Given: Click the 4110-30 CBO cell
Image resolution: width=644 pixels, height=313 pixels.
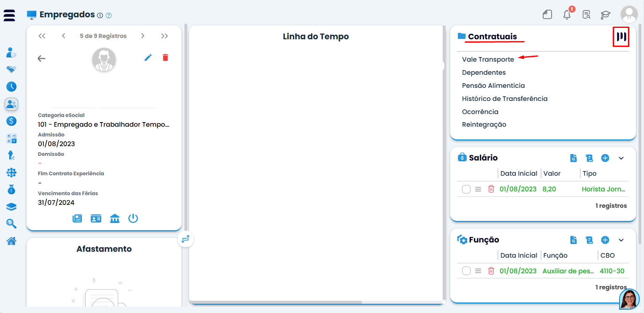Looking at the screenshot, I should tap(612, 271).
